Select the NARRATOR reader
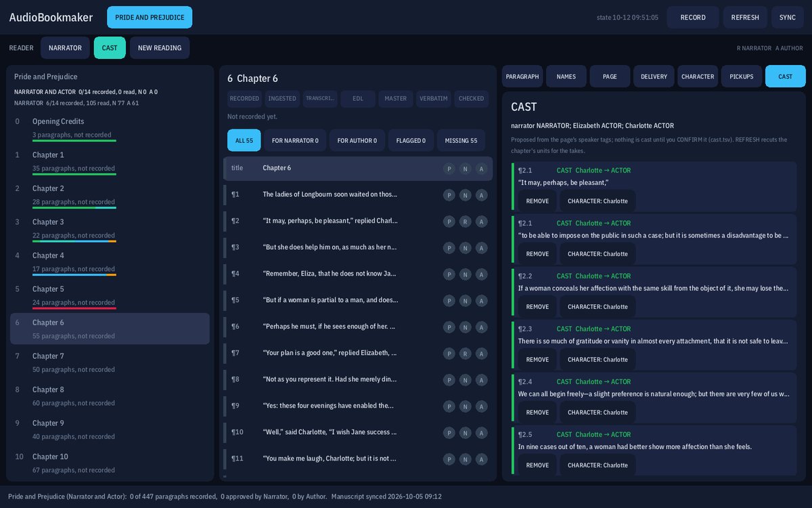812x508 pixels. tap(65, 48)
